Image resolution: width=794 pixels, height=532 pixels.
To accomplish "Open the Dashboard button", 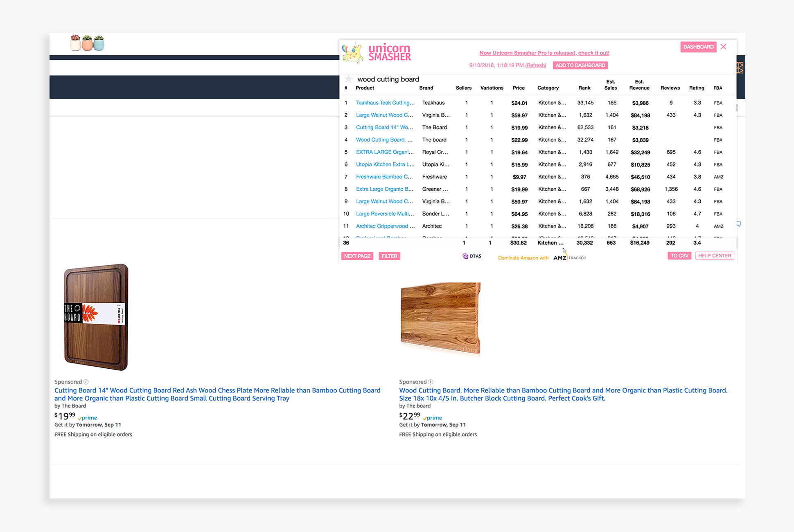I will tap(698, 47).
